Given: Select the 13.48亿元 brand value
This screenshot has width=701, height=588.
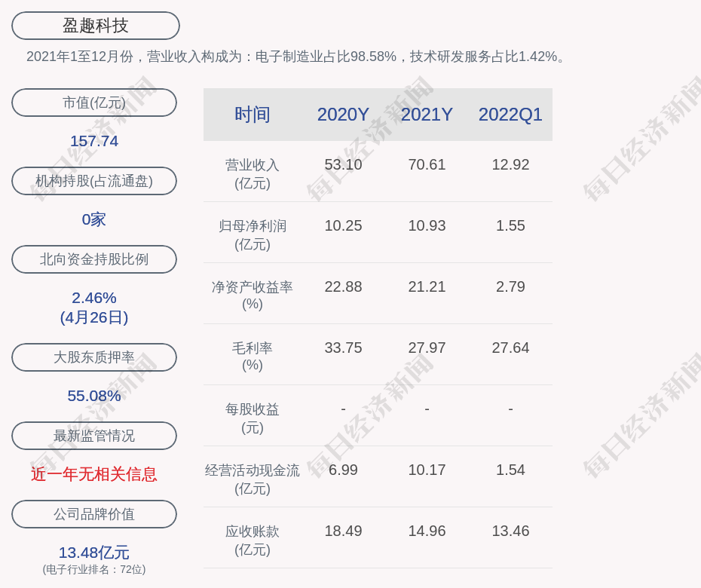Looking at the screenshot, I should click(x=94, y=553).
